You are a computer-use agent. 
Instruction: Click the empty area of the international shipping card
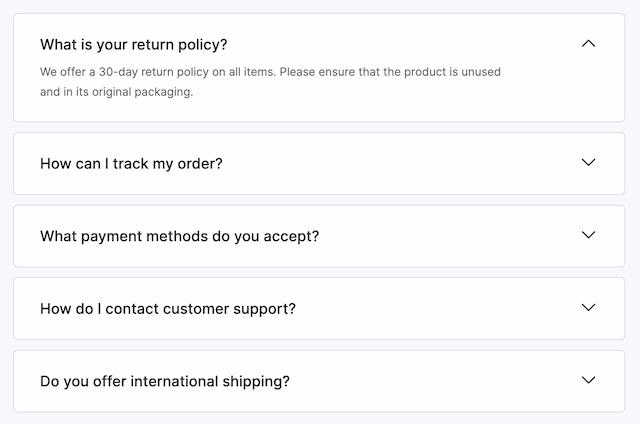[x=430, y=381]
